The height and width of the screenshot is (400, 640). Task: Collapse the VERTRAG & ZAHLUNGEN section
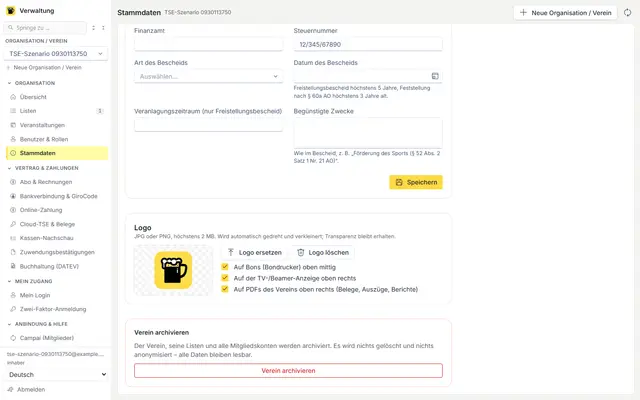tap(43, 168)
